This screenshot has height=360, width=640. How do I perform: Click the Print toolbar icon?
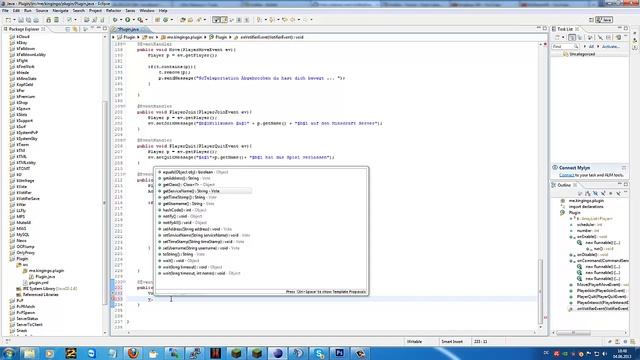tap(36, 20)
